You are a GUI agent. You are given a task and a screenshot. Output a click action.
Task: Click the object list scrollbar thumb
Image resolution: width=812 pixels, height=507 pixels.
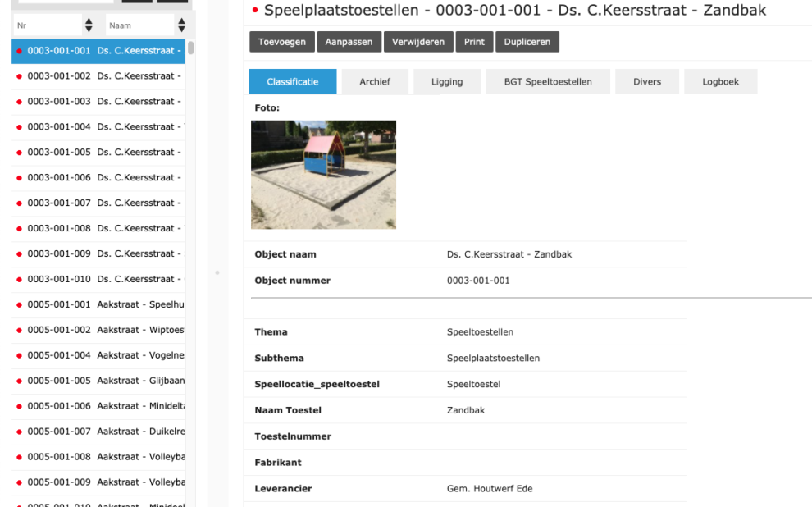point(191,48)
